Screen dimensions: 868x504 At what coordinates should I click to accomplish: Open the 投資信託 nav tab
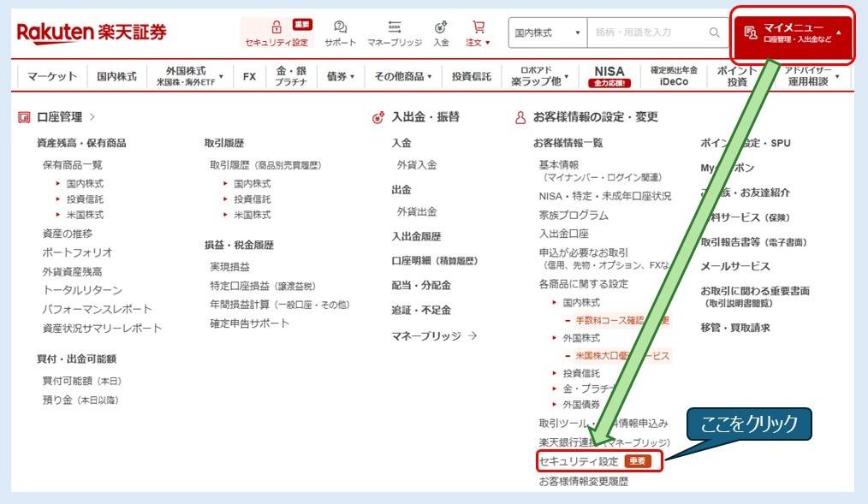472,76
